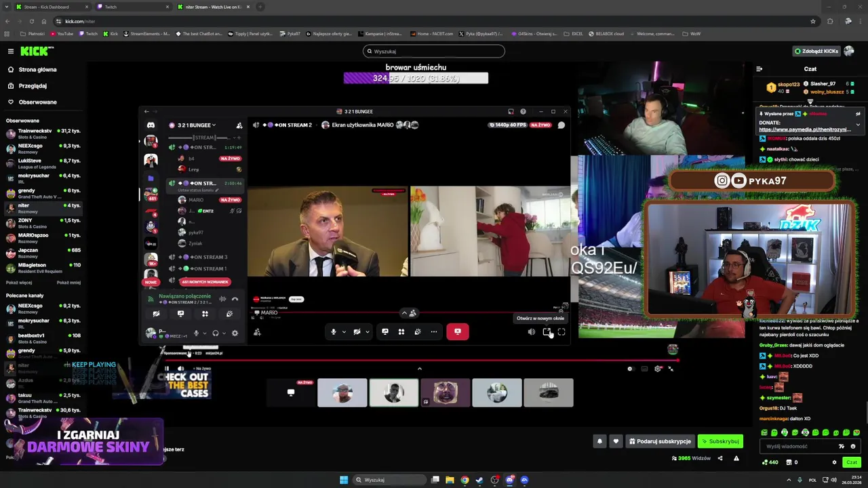Open the MBagietson channel entry
Screen dimensions: 868x488
click(x=42, y=267)
